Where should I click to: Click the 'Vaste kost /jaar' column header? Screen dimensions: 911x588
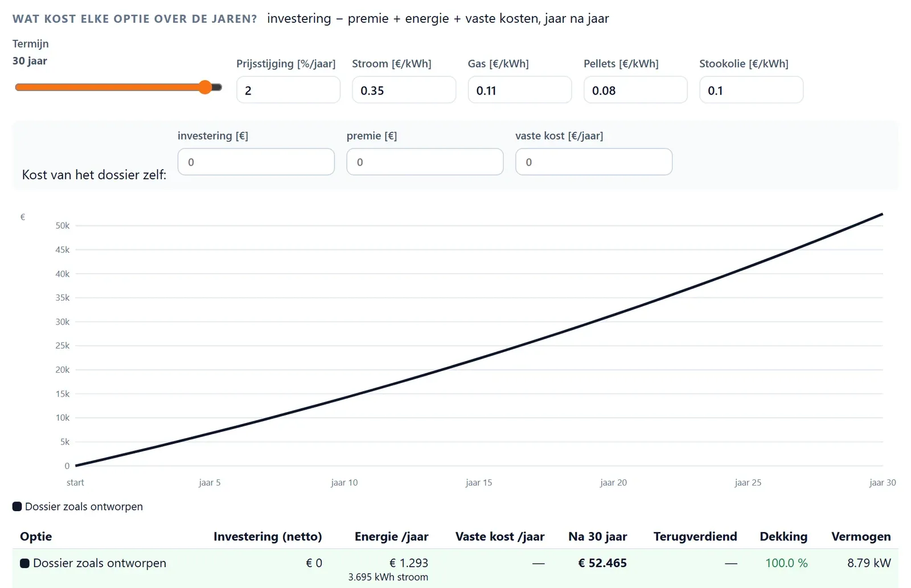coord(500,536)
